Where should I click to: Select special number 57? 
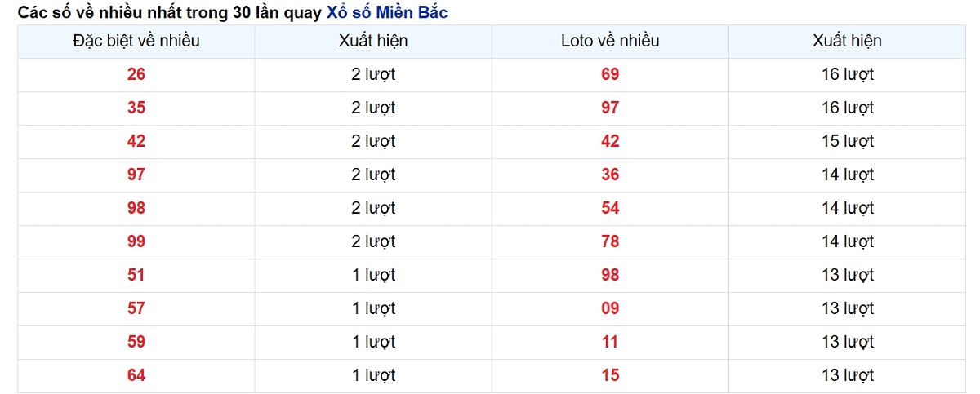[x=136, y=308]
